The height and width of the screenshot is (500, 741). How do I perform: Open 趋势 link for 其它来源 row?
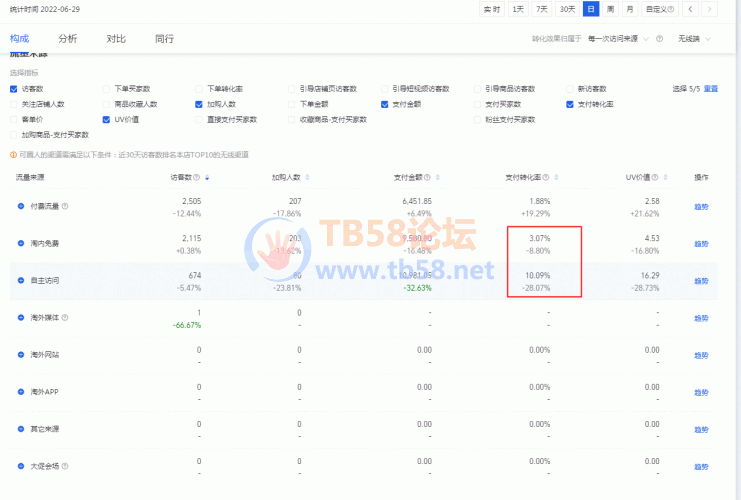(x=701, y=430)
